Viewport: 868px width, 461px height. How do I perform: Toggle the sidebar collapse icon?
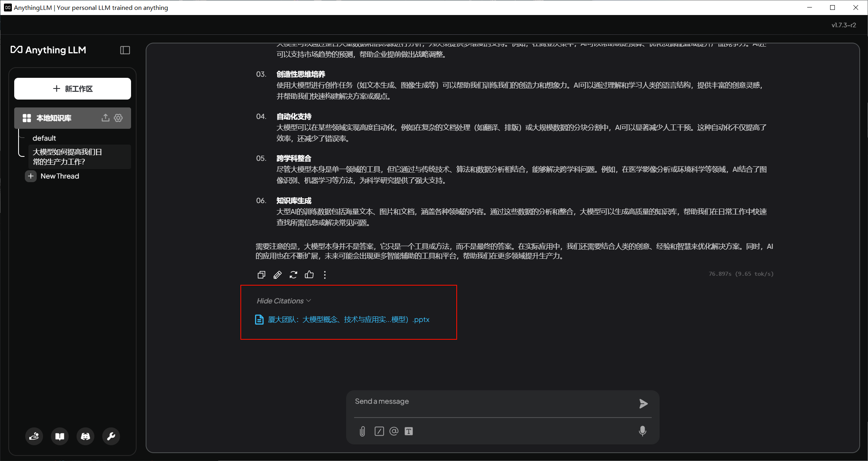tap(125, 50)
